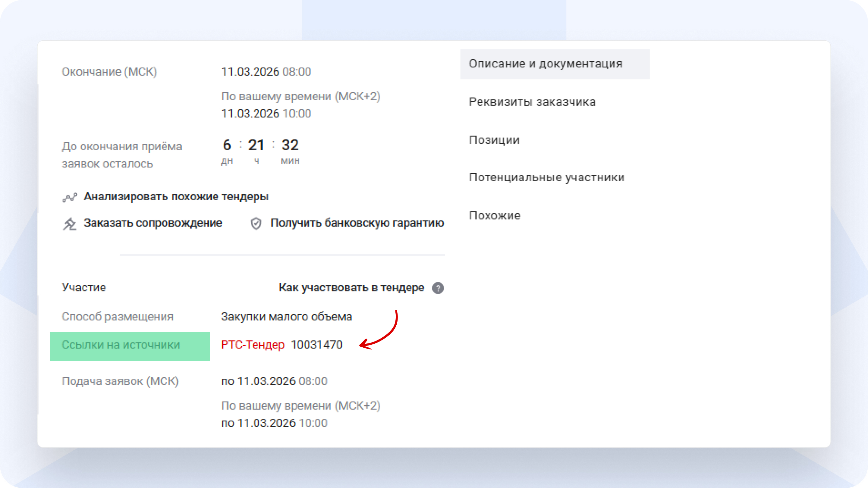Click Подача заявок (МСК) row label
868x488 pixels.
[x=121, y=381]
